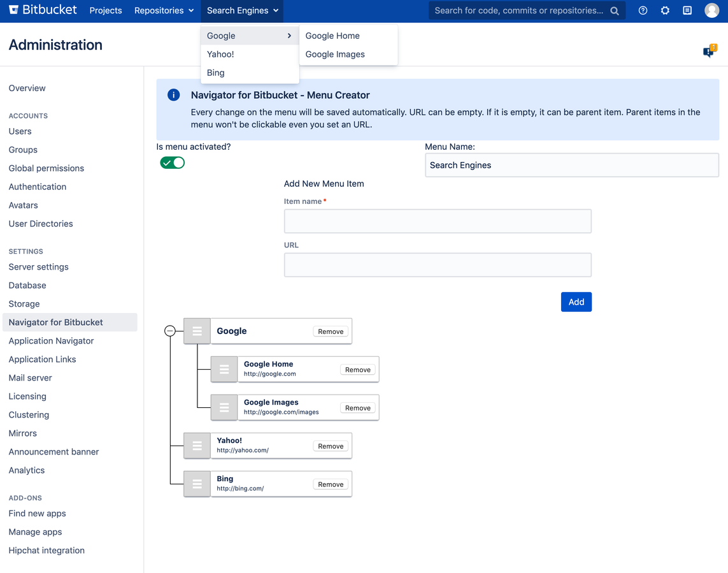Open the Administration gear icon
The width and height of the screenshot is (728, 573).
pos(665,10)
